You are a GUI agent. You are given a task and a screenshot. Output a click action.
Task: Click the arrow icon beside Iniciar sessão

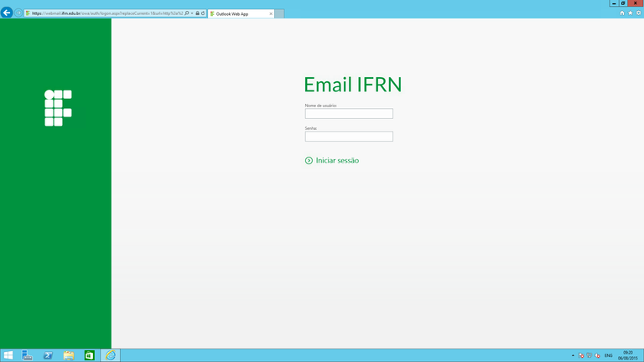point(309,160)
